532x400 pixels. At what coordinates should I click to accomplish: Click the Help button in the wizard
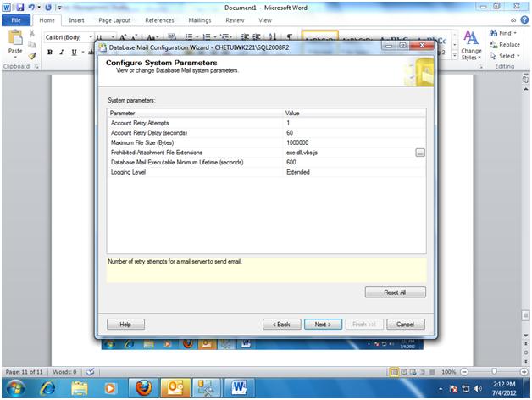(x=125, y=325)
